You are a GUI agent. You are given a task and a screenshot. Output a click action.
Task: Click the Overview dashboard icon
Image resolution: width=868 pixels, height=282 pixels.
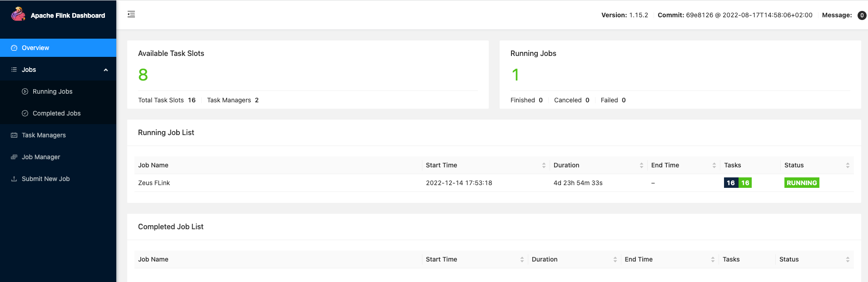click(x=14, y=48)
